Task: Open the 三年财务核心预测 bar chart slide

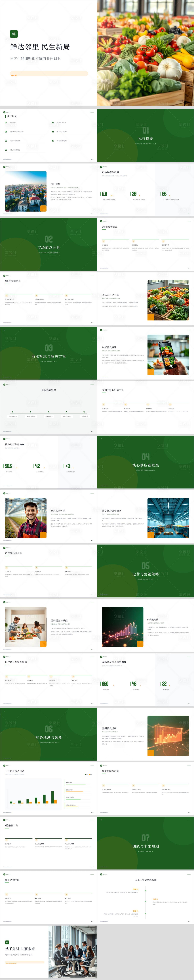Action: coord(48,789)
